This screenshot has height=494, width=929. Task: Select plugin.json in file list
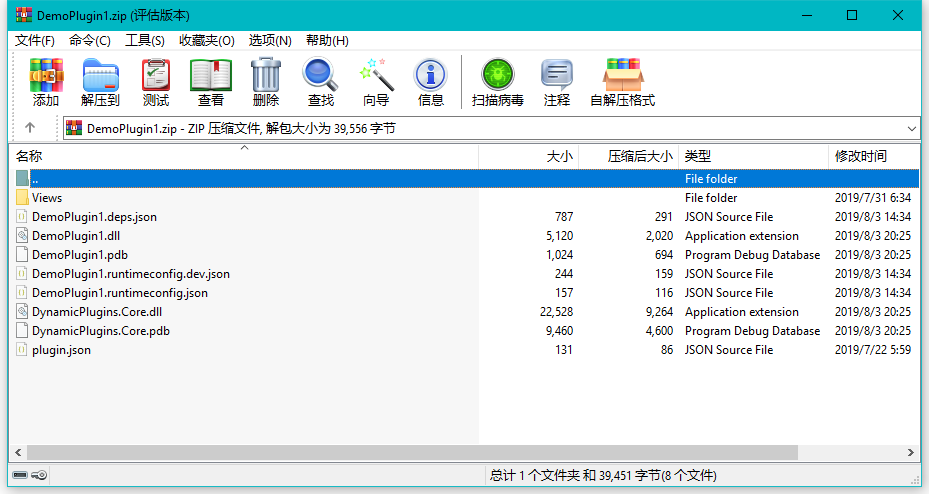pos(61,350)
